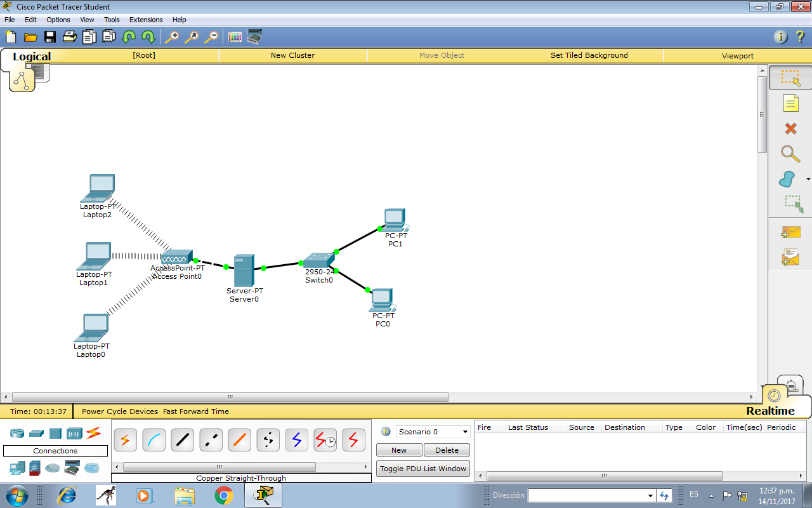Screen dimensions: 812x508
Task: Select the Copper Straight-Through connection
Action: click(182, 439)
